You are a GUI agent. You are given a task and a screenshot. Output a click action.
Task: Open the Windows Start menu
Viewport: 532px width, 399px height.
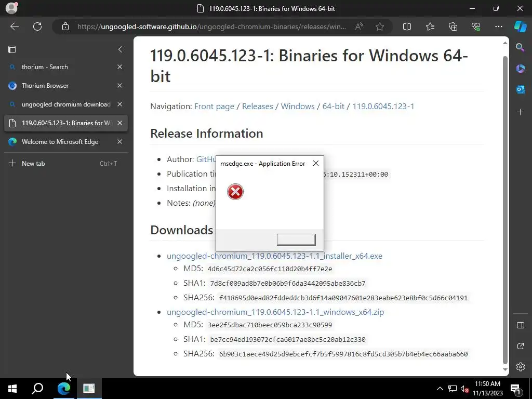click(x=12, y=389)
